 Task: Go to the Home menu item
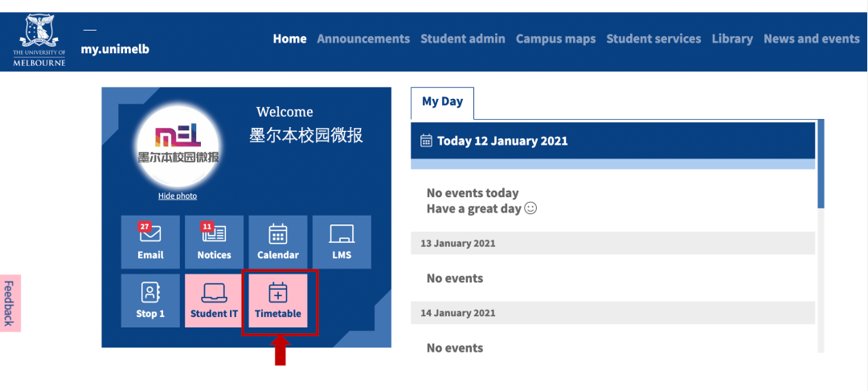(289, 39)
